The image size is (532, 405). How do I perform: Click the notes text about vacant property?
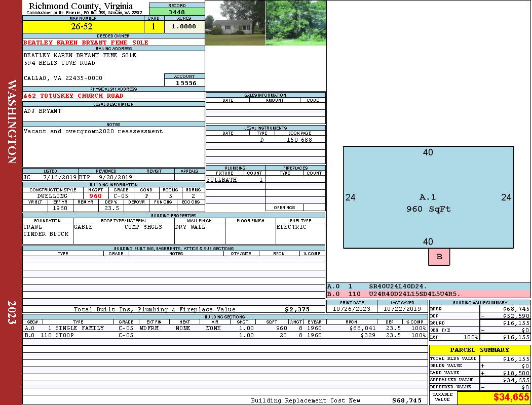point(93,131)
